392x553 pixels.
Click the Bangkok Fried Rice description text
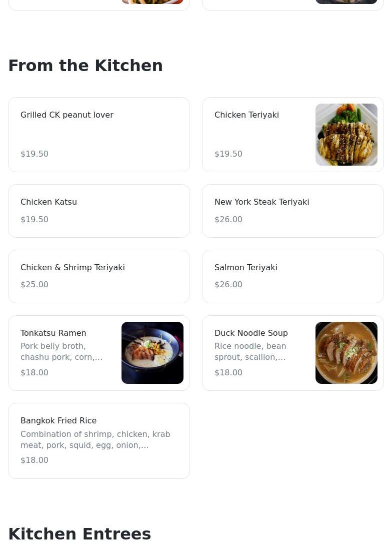[95, 439]
